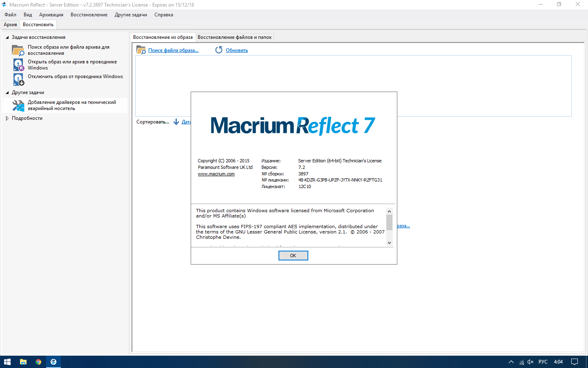Open the Справка menu
This screenshot has width=588, height=368.
click(x=163, y=15)
